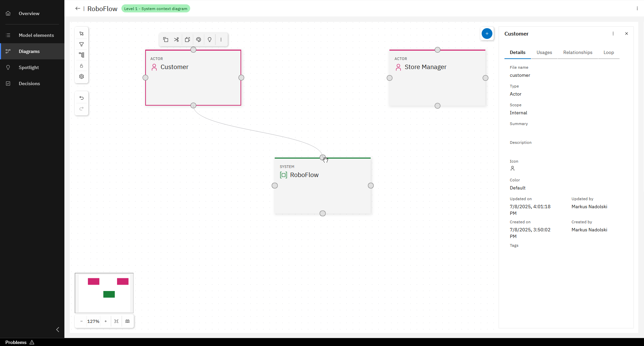Viewport: 644px width, 346px height.
Task: Collapse the left sidebar with the chevron
Action: [57, 330]
